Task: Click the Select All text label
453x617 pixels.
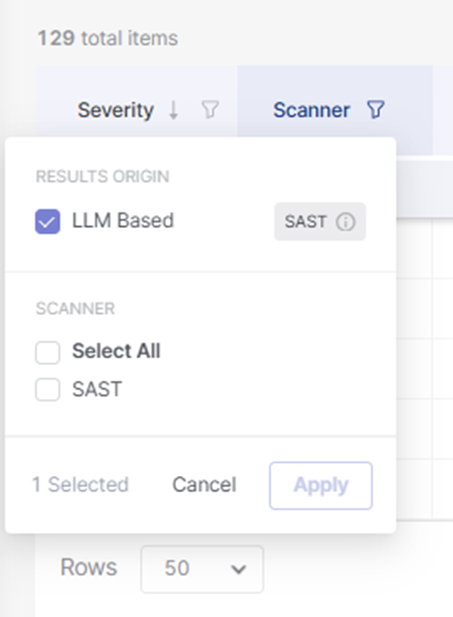Action: [x=116, y=351]
